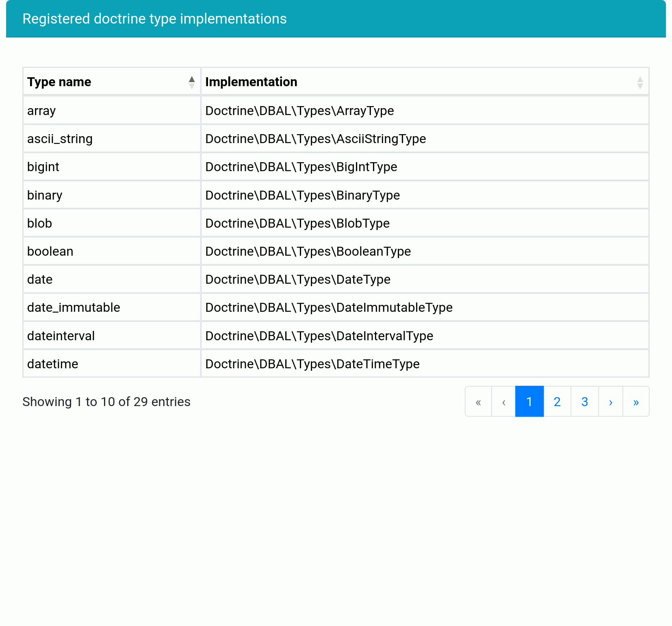Select Doctrine\DBAL\Types\ArrayType implementation cell
This screenshot has width=672, height=626.
pyautogui.click(x=425, y=111)
